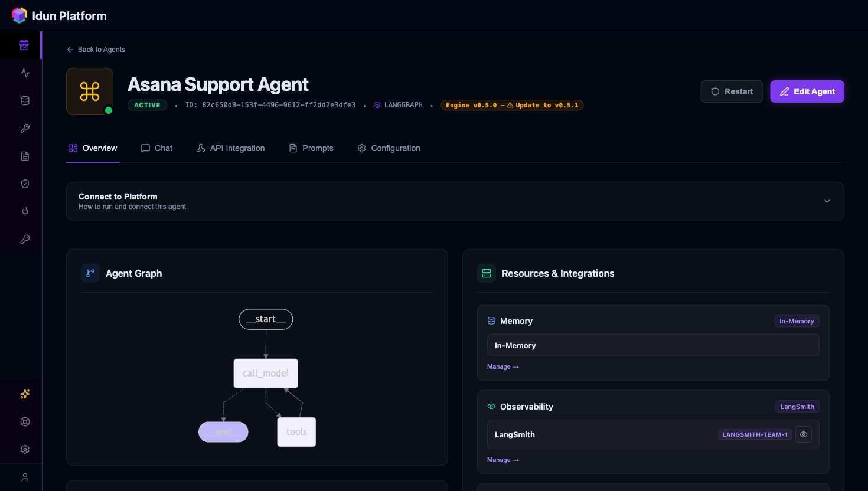This screenshot has width=868, height=491.
Task: Toggle LangSmith visibility with the eye icon
Action: coord(803,434)
